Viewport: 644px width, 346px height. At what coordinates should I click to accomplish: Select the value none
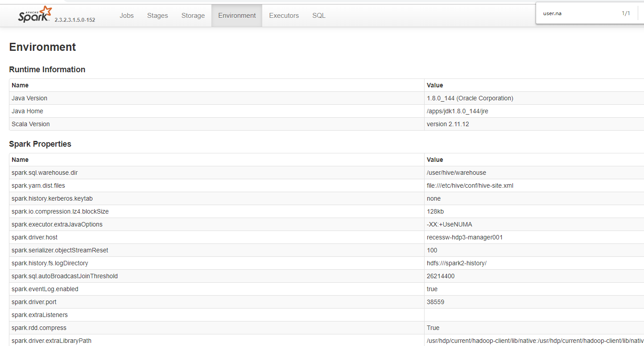[x=433, y=198]
